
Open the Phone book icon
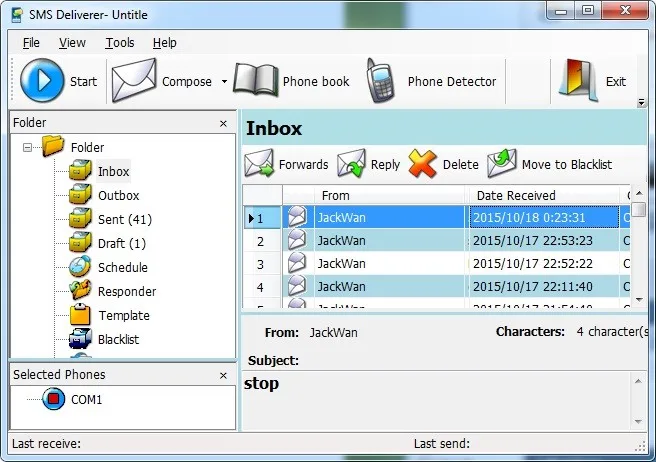click(x=256, y=80)
